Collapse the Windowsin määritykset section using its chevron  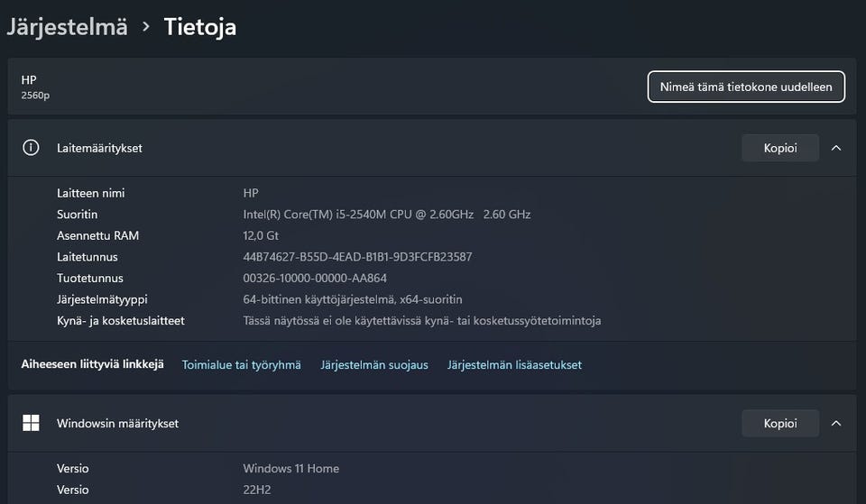(x=836, y=423)
